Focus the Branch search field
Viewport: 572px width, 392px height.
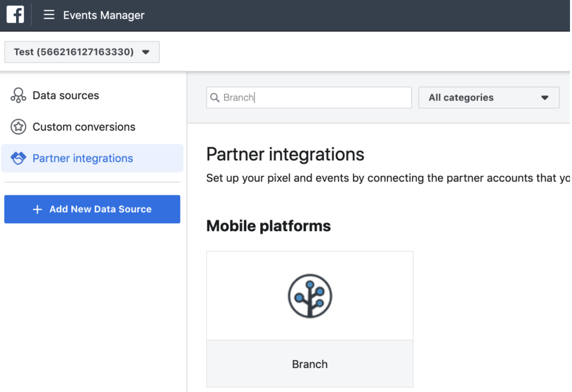pos(309,97)
